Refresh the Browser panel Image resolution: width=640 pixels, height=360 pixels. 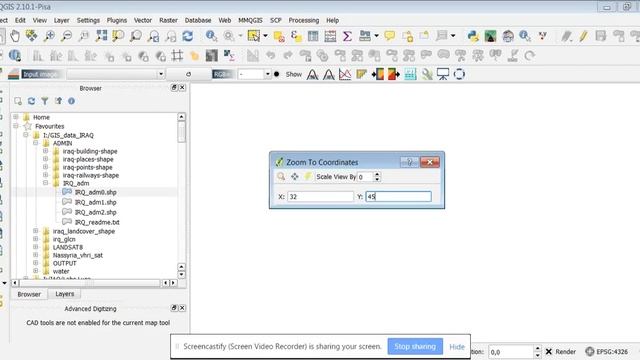coord(31,101)
